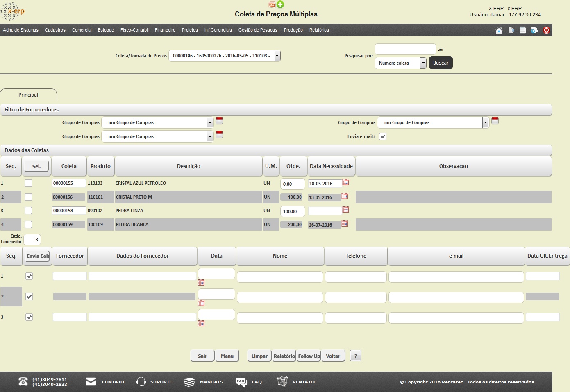Open date picker for PEDRA CINZA row

[x=345, y=210]
